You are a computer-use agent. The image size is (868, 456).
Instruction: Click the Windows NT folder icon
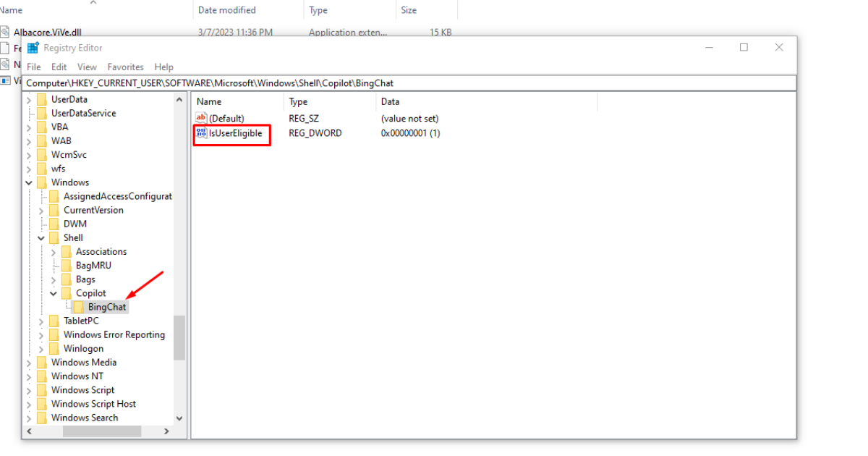42,376
